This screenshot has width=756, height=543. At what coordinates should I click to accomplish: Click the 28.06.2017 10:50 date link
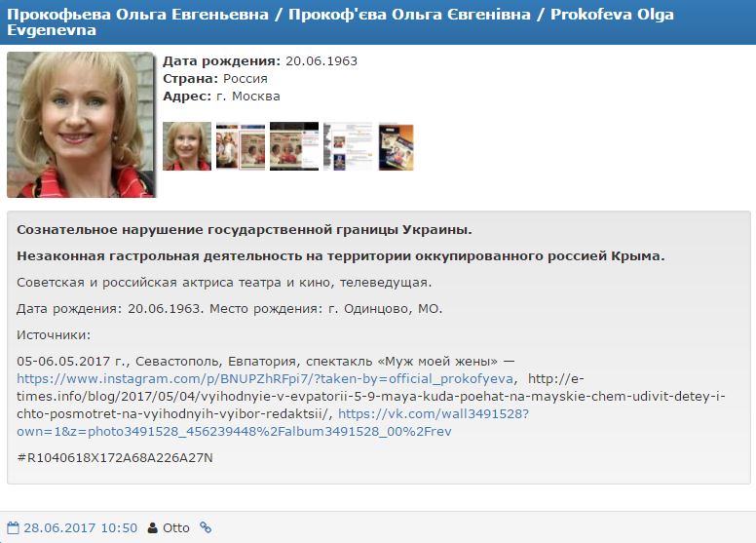(x=81, y=528)
